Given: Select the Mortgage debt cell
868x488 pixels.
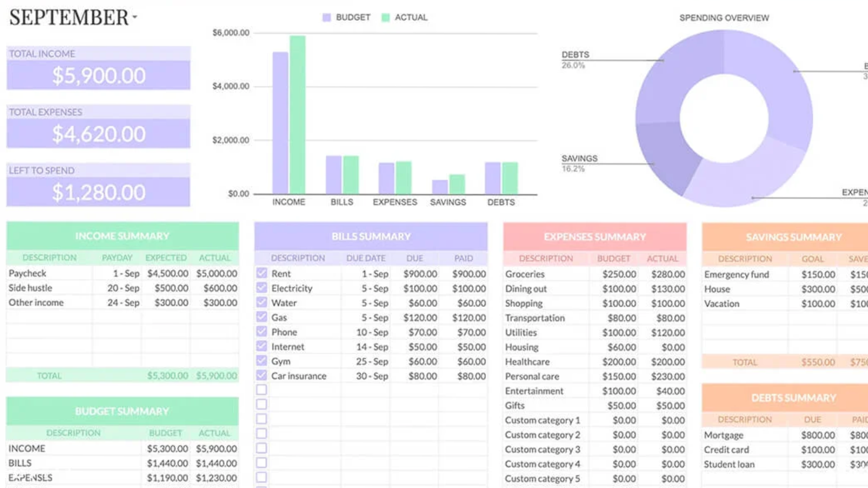Looking at the screenshot, I should (745, 435).
